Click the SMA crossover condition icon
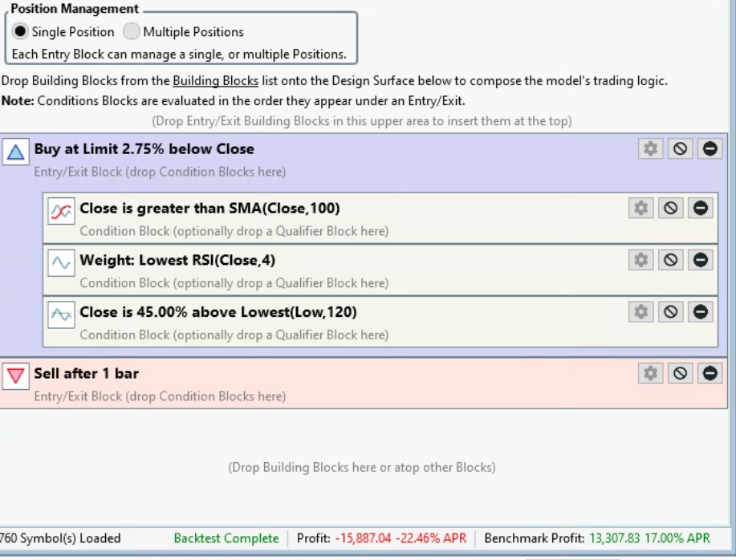Viewport: 736px width, 560px height. (x=60, y=210)
